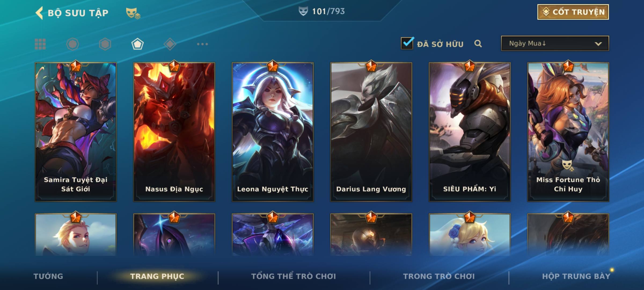644x290 pixels.
Task: Switch to the Tướng tab
Action: pos(48,276)
